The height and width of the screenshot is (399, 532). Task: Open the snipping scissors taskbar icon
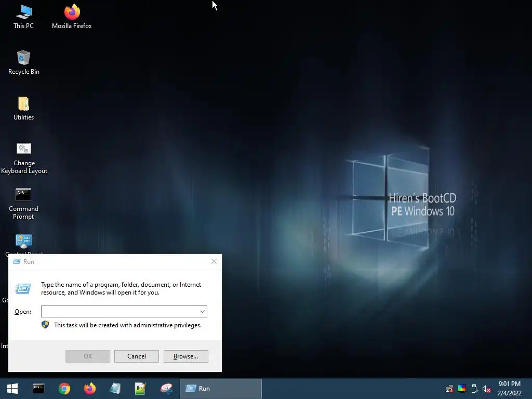(x=166, y=389)
